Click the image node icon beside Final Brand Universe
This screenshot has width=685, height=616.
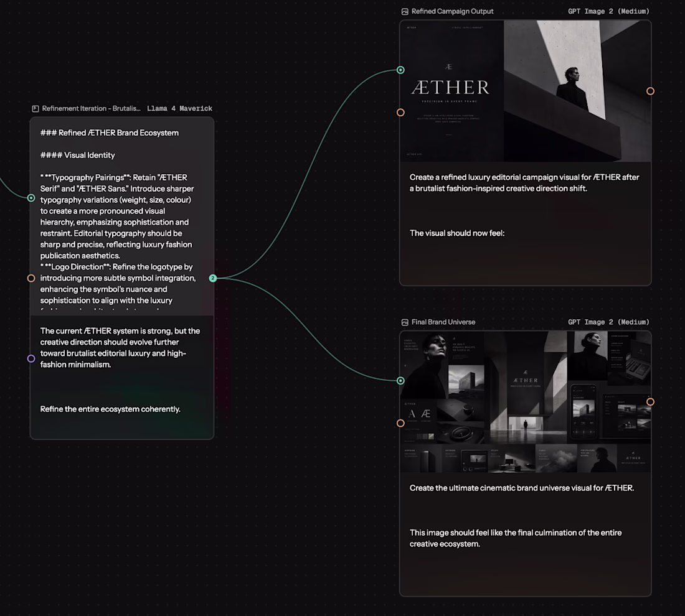point(405,322)
